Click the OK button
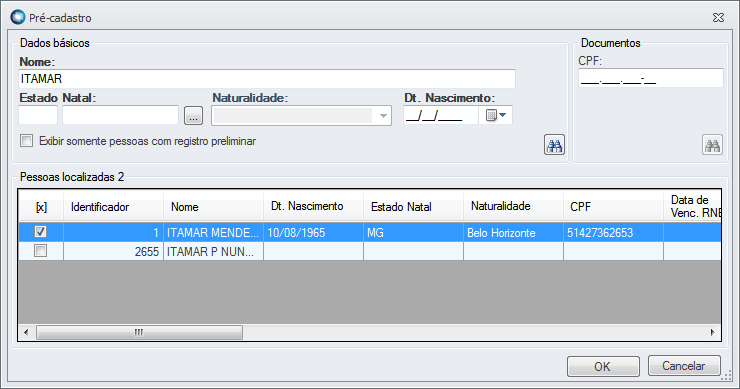The image size is (740, 389). point(603,366)
